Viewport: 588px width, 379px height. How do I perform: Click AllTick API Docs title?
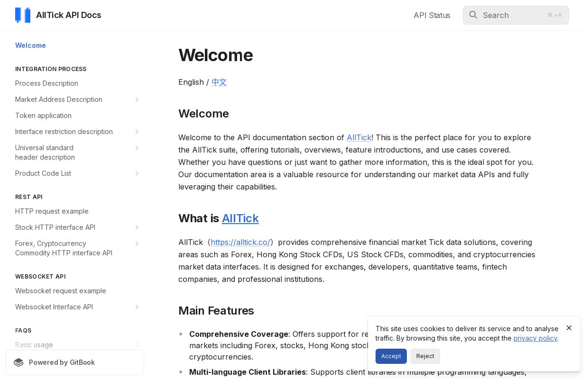pos(69,15)
